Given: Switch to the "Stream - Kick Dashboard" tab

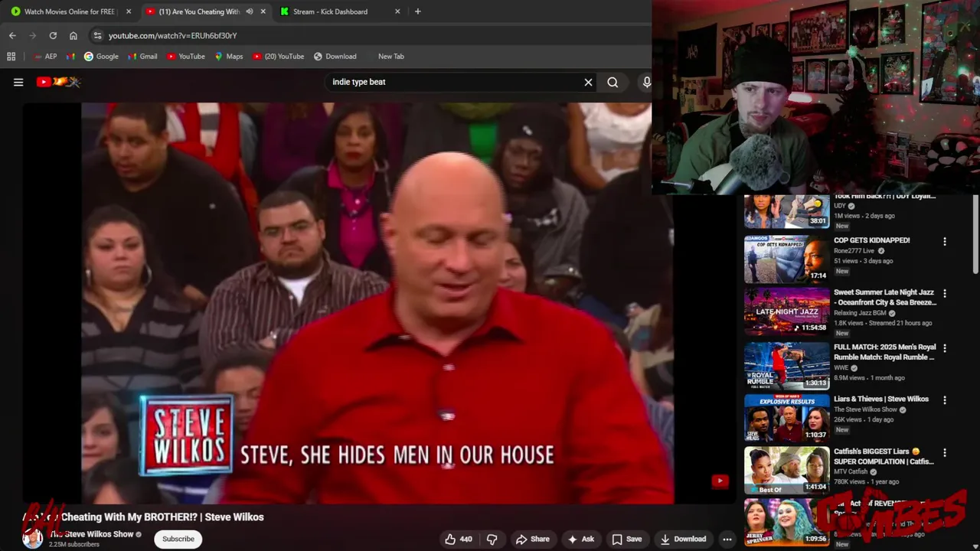Looking at the screenshot, I should (330, 11).
